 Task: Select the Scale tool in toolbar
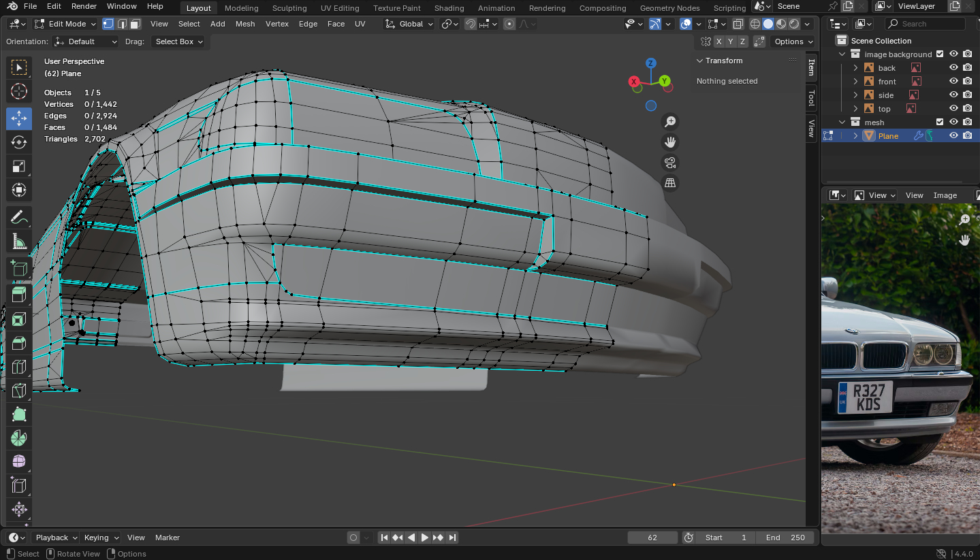point(19,166)
